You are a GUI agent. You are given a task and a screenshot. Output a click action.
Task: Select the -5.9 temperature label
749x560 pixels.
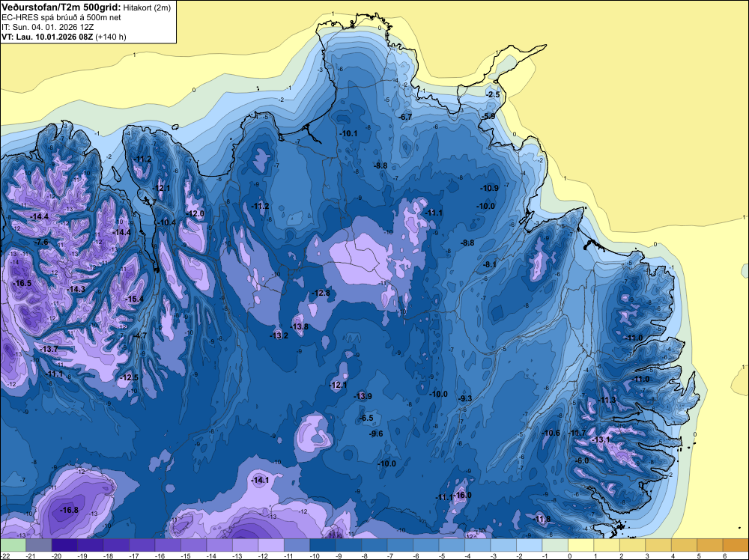point(488,116)
